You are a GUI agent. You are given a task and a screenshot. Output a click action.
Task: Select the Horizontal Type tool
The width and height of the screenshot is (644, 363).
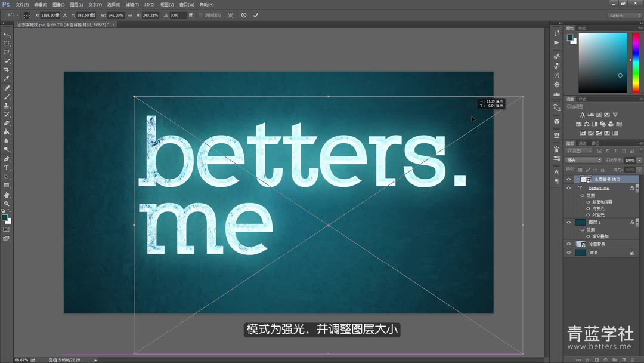click(x=7, y=168)
